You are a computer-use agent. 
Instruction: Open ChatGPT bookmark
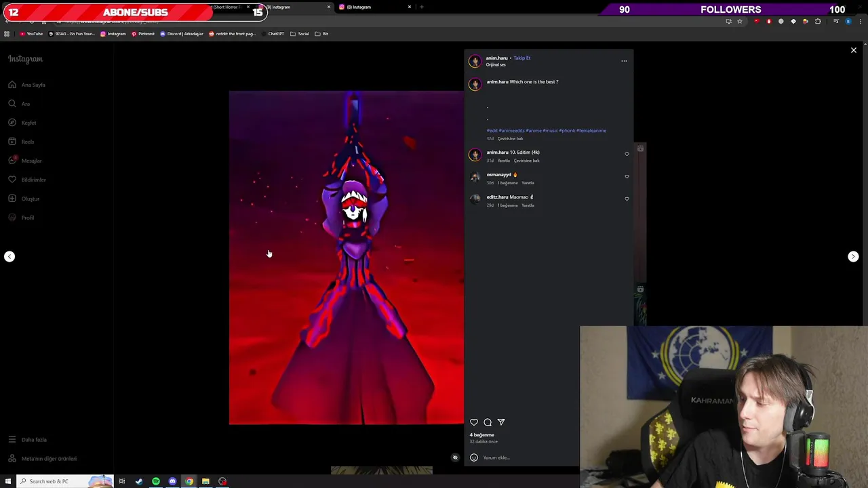tap(272, 34)
